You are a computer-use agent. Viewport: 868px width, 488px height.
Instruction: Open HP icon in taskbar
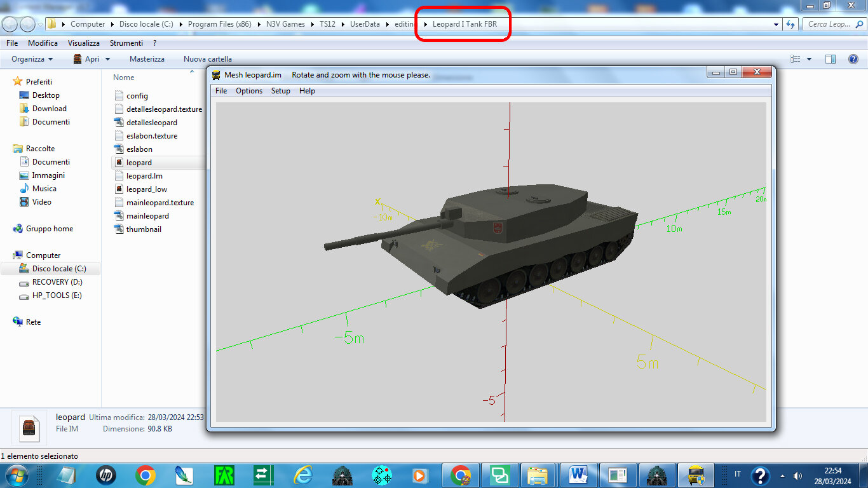click(x=106, y=475)
